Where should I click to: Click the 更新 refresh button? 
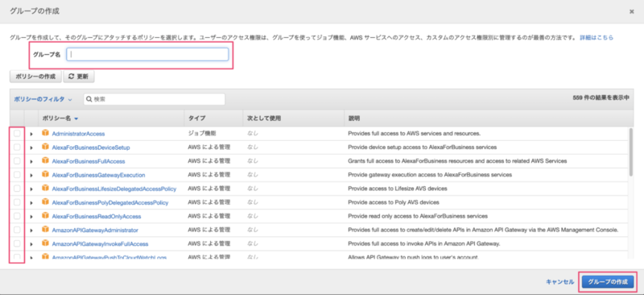point(79,77)
